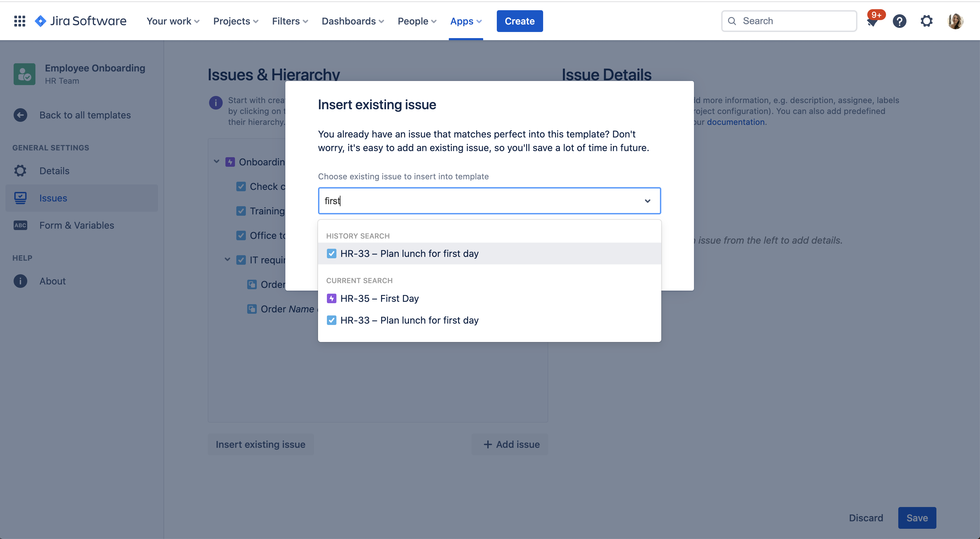This screenshot has width=980, height=539.
Task: Click the Back to all templates arrow icon
Action: 20,115
